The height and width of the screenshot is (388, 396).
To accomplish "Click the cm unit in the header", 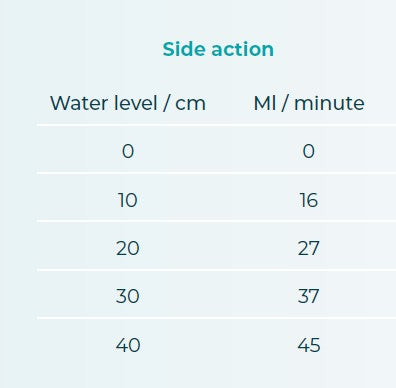I will pos(190,104).
